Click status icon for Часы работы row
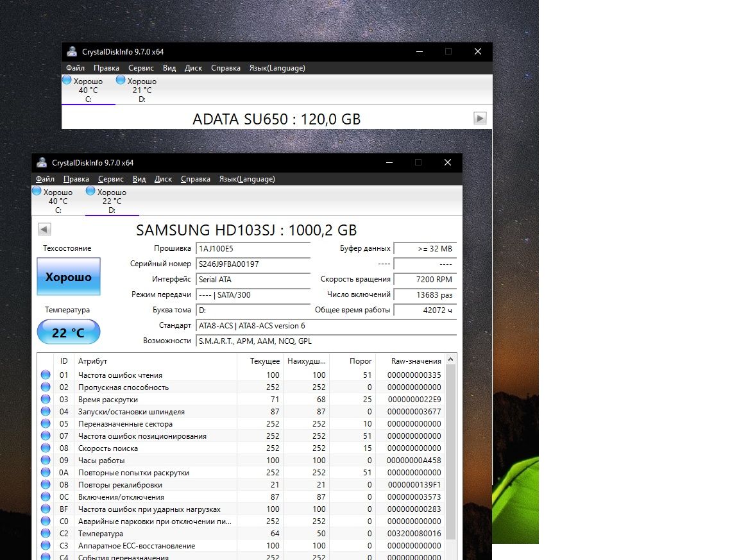 point(46,460)
